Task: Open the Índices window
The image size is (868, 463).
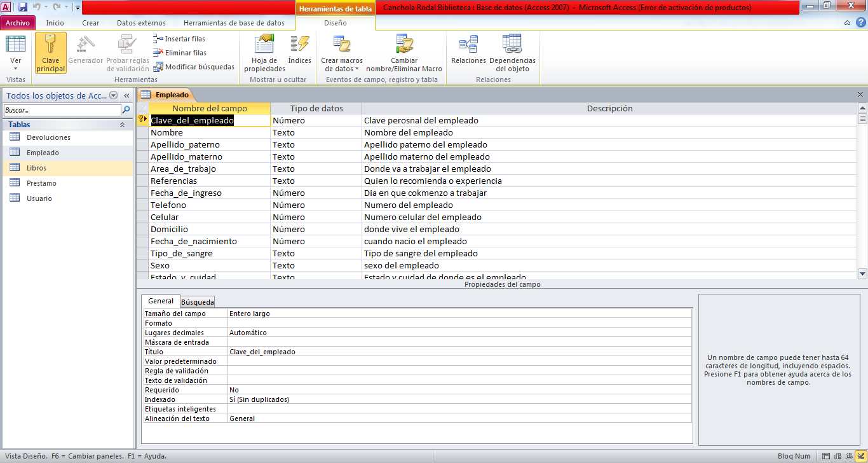Action: pos(299,53)
